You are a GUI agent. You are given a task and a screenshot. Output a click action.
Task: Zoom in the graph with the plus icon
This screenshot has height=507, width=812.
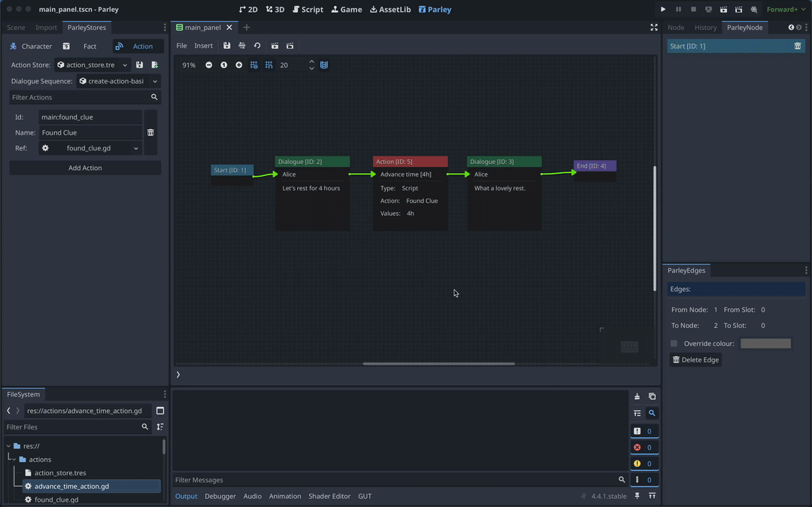[x=239, y=65]
